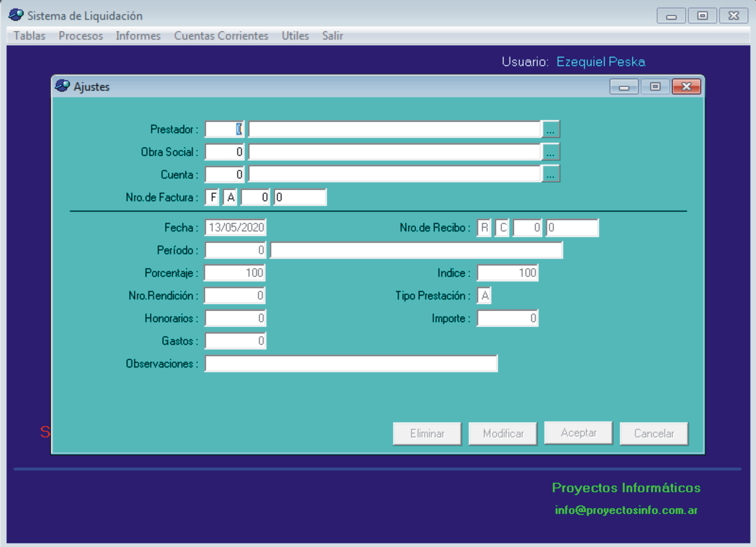Click the Ajustes window app icon
The width and height of the screenshot is (756, 547).
click(x=62, y=86)
